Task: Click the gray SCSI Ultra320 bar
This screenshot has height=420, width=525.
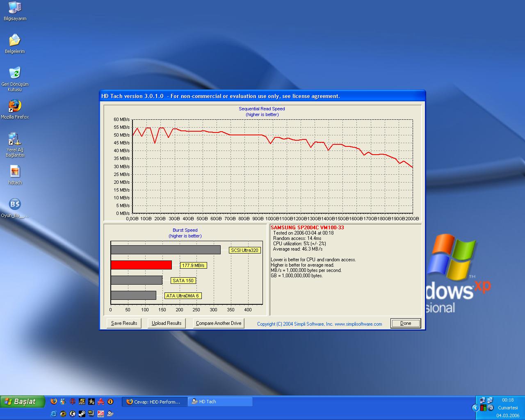Action: (166, 250)
